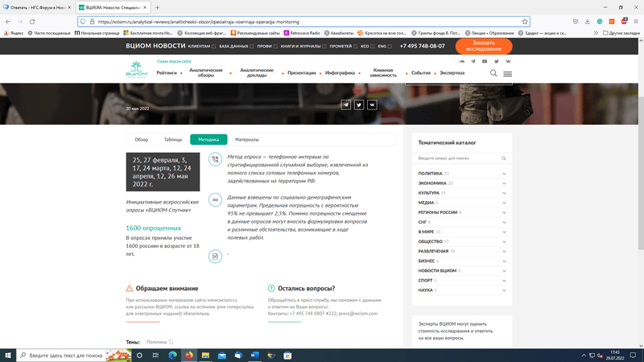The width and height of the screenshot is (644, 362).
Task: Click the Заказать исследование button
Action: pyautogui.click(x=484, y=46)
